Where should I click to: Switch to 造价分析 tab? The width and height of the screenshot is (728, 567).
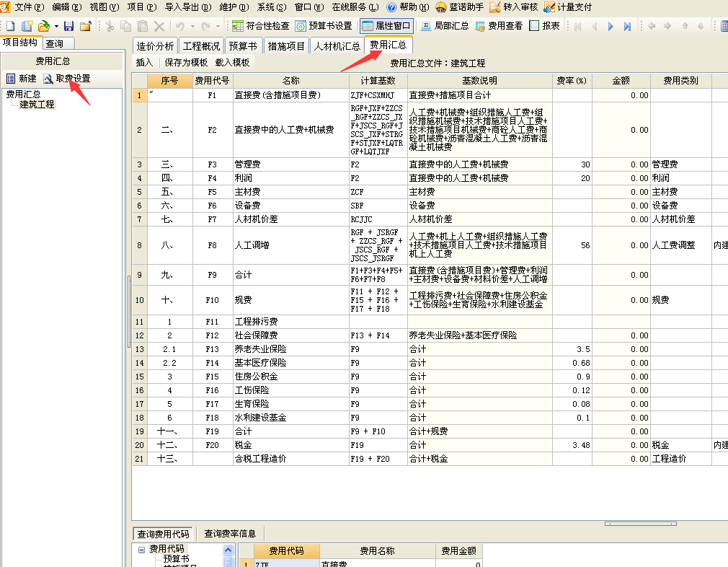[154, 46]
